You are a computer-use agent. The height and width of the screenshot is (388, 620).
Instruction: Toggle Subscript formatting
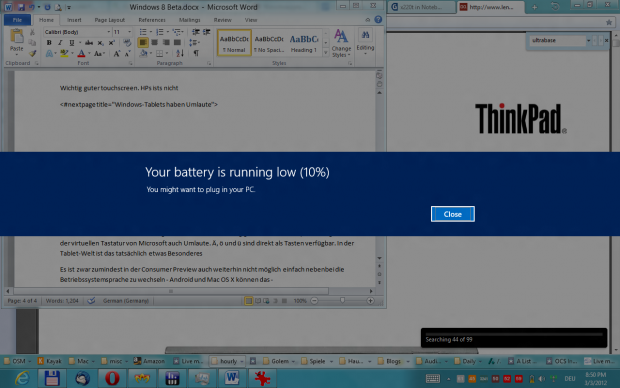coord(100,43)
